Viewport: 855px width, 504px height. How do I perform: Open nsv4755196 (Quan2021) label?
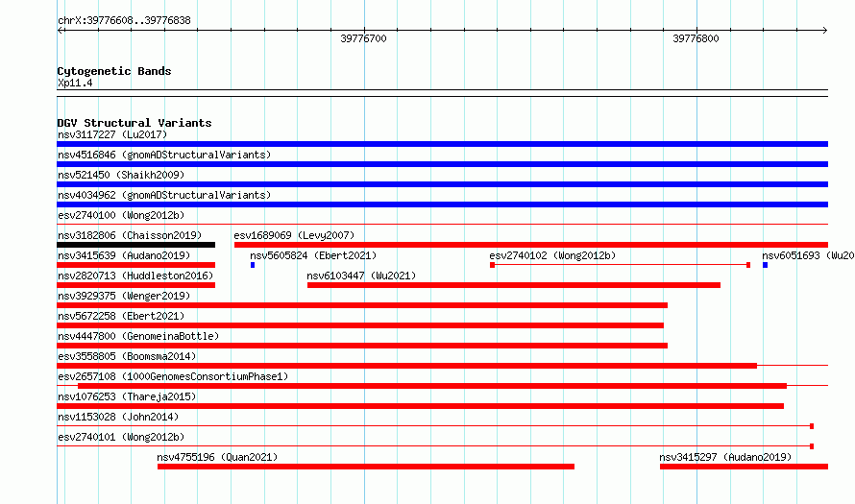pyautogui.click(x=217, y=457)
